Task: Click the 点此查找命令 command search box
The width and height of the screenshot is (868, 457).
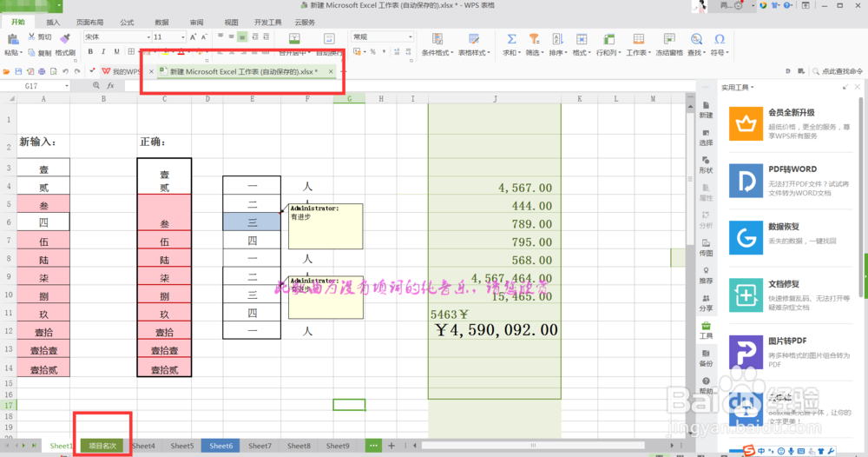Action: [838, 71]
